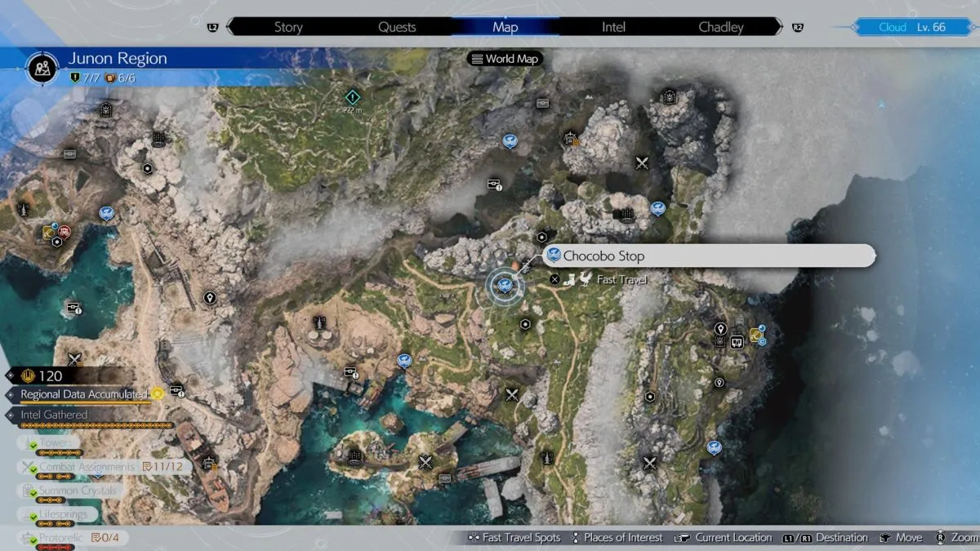Click the Fast Travel Spots hint
980x551 pixels.
(514, 538)
